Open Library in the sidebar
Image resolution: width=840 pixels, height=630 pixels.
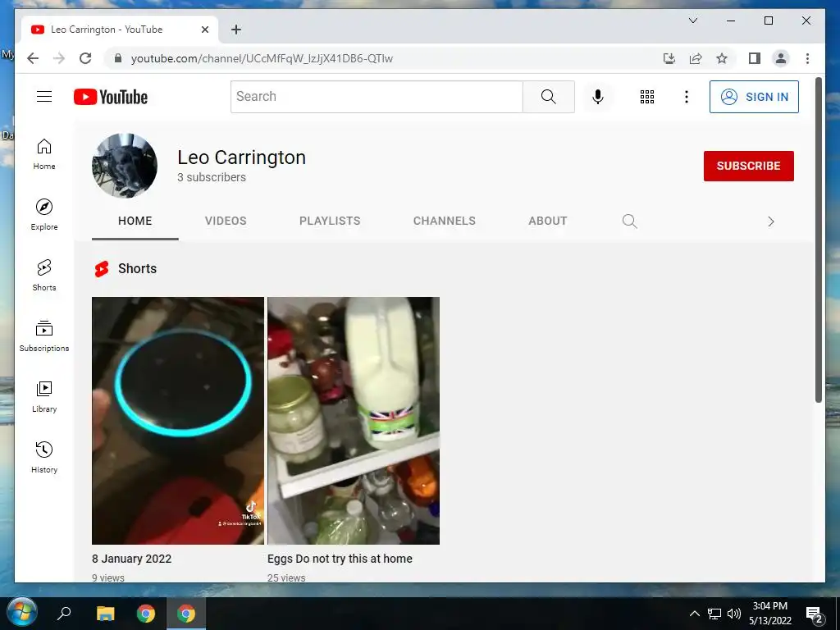tap(44, 396)
